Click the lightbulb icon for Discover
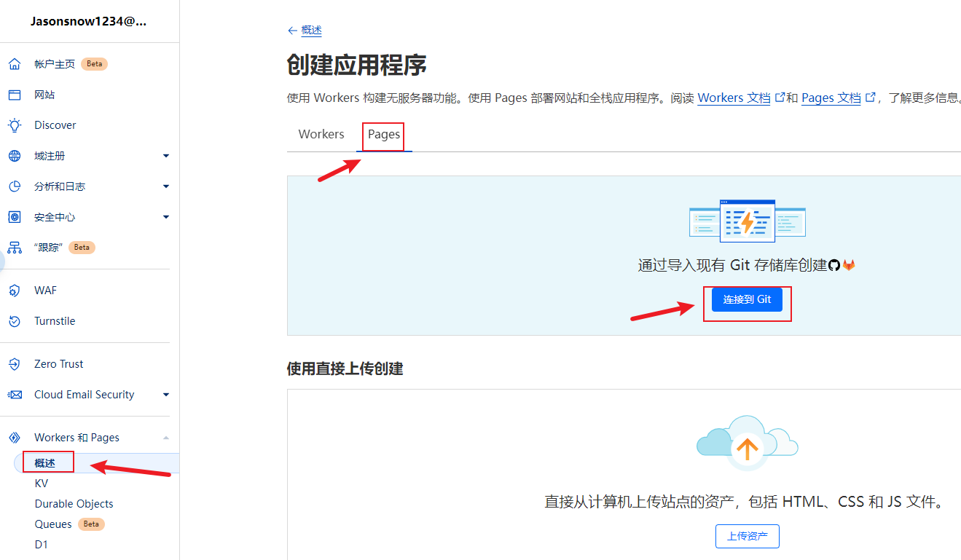 [14, 125]
